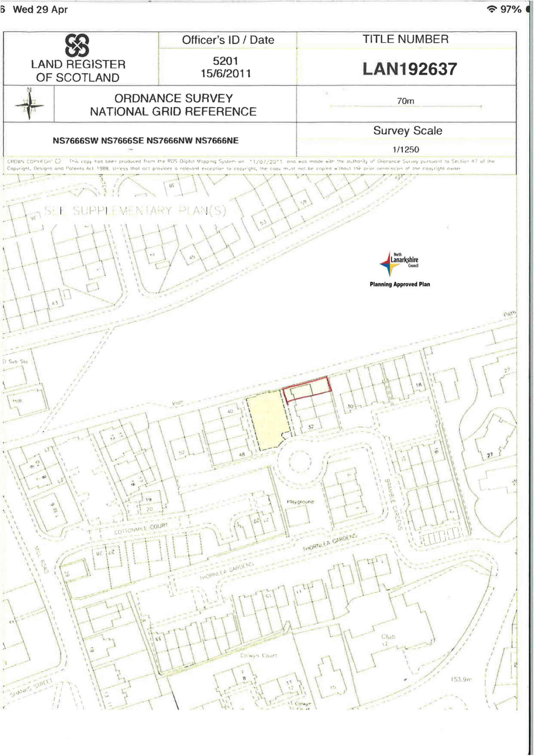Click the El Sub Sta label
Image resolution: width=534 pixels, height=756 pixels.
[x=15, y=361]
